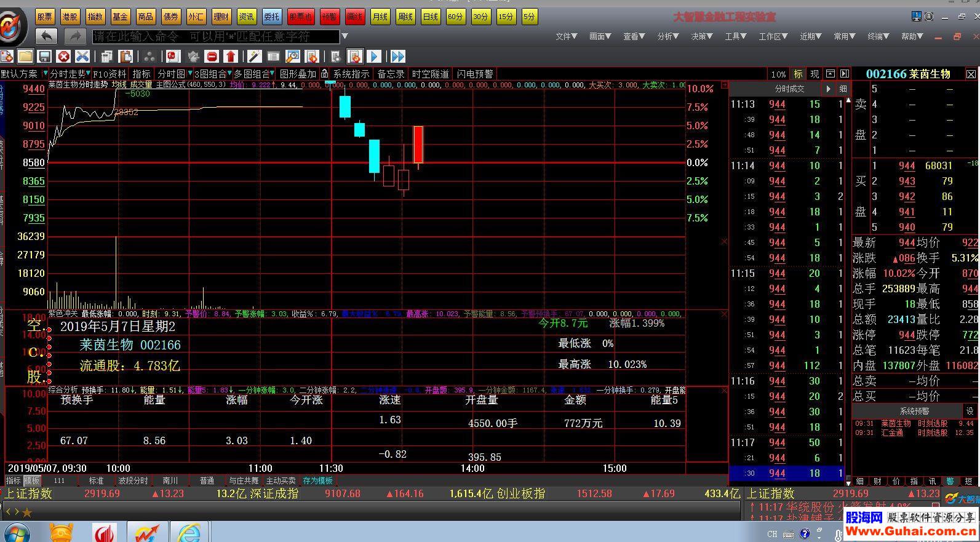Image resolution: width=980 pixels, height=542 pixels.
Task: Click the grey list panel icon
Action: [273, 57]
